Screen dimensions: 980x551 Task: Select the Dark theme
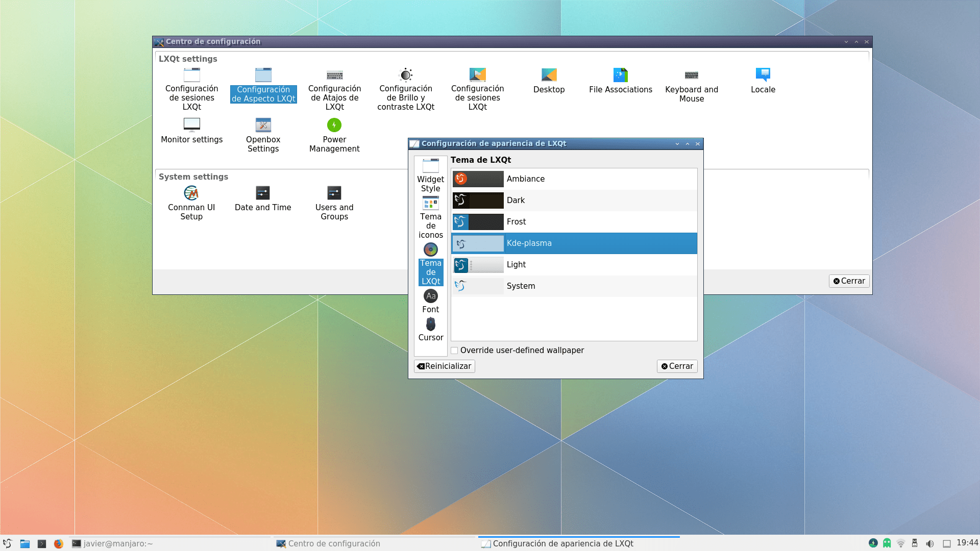point(574,201)
